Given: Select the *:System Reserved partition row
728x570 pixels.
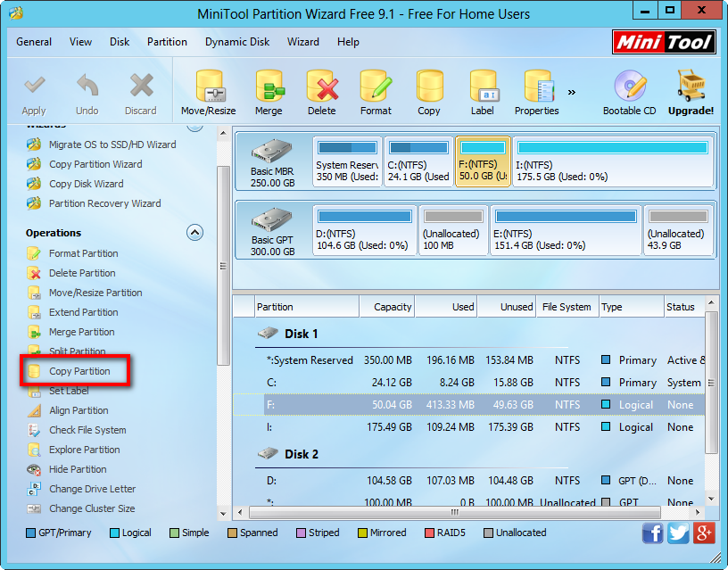Looking at the screenshot, I should (x=469, y=360).
